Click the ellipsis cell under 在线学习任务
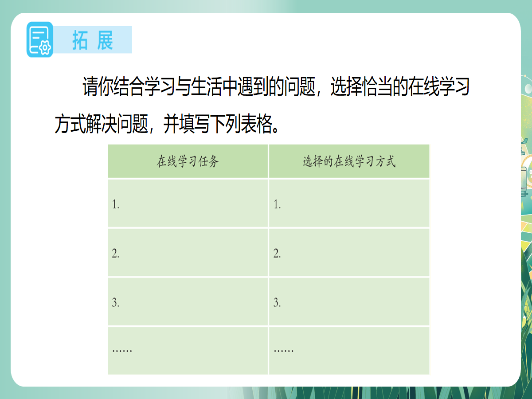This screenshot has width=532, height=399. (188, 350)
